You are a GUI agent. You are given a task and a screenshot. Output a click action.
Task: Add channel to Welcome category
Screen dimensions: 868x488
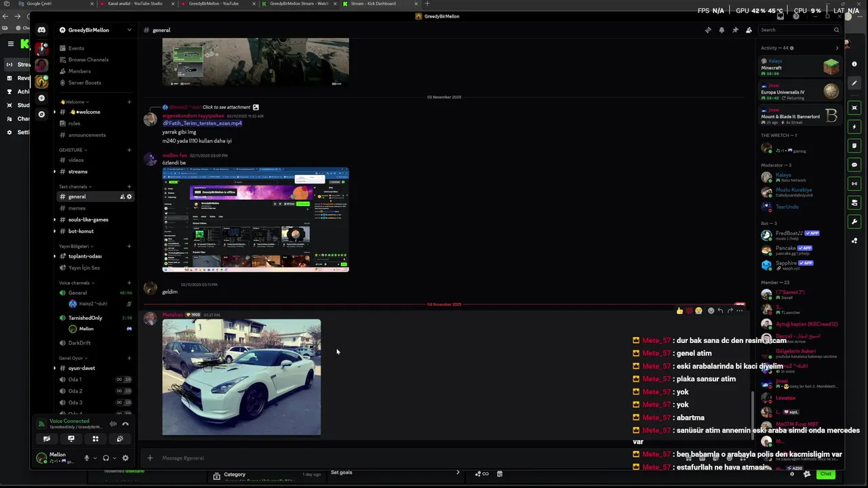point(130,102)
